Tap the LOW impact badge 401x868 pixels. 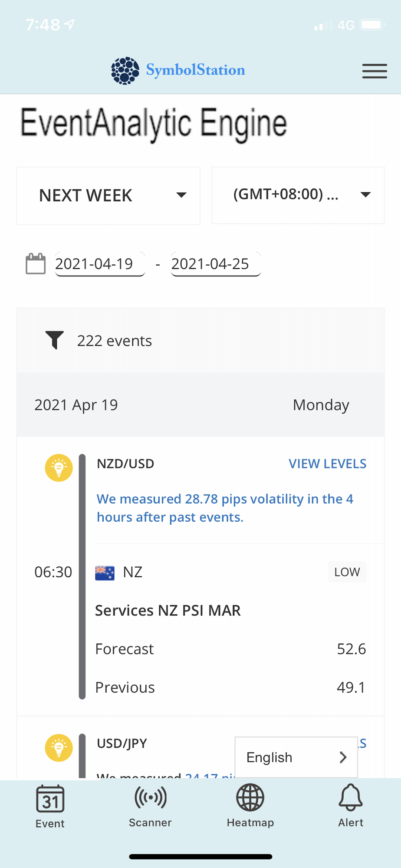tap(347, 572)
